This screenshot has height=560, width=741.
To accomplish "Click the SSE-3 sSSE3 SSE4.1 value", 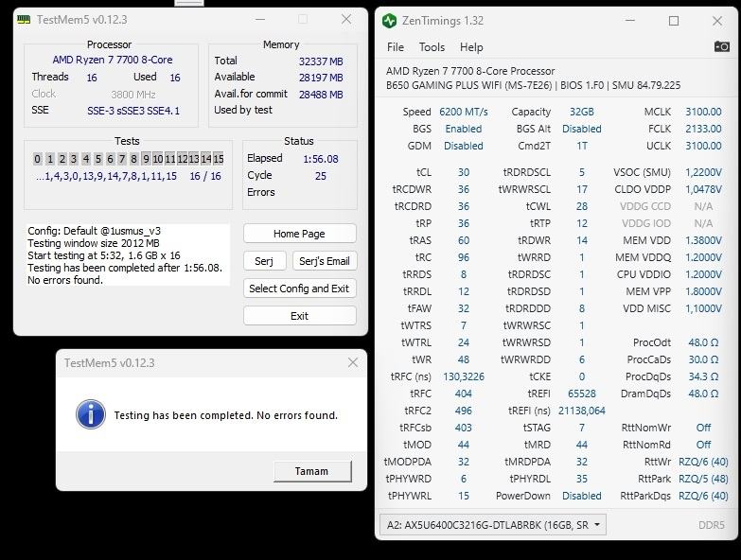I will click(x=133, y=111).
